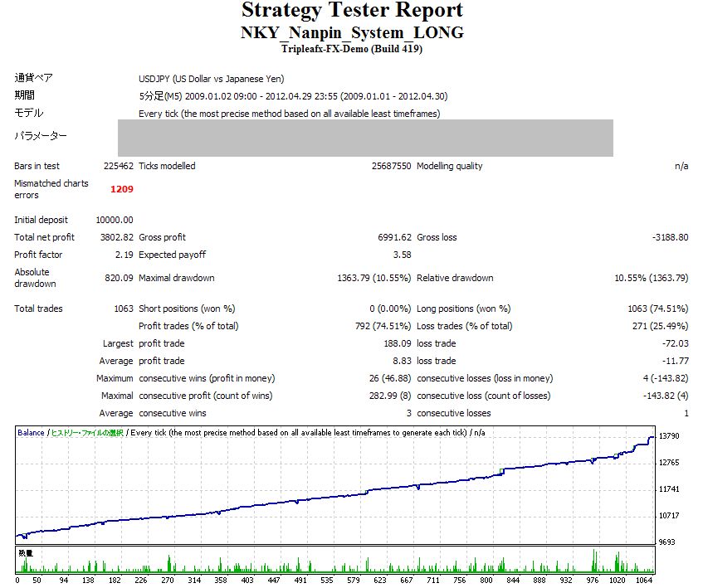703x588 pixels.
Task: Click the Ticks modelled value 25687550
Action: (x=391, y=166)
